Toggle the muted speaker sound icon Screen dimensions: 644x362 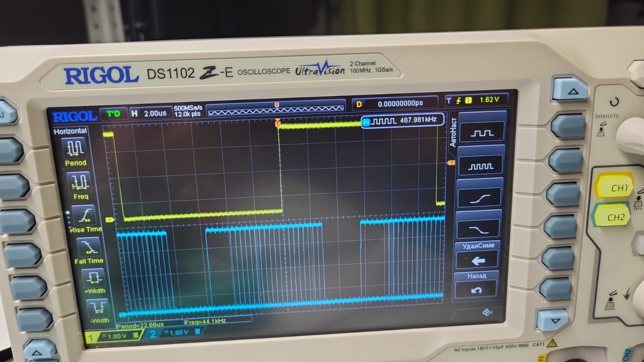pyautogui.click(x=487, y=312)
